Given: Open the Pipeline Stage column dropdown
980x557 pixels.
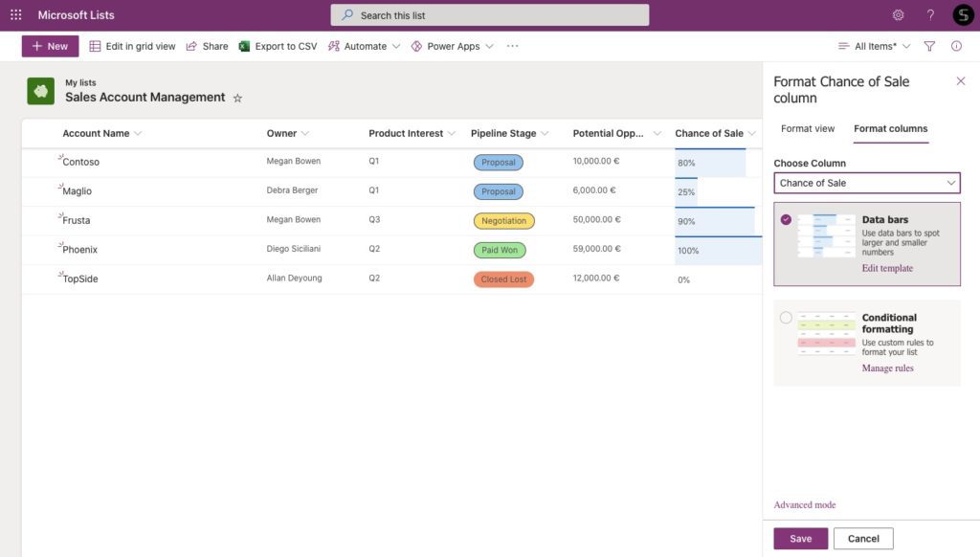Looking at the screenshot, I should click(x=545, y=133).
